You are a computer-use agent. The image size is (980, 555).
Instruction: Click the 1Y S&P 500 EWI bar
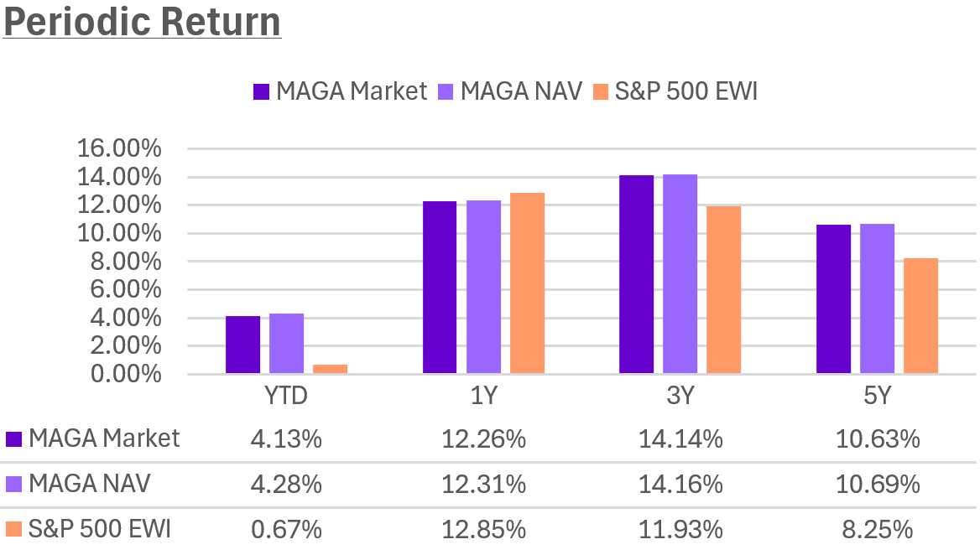pyautogui.click(x=528, y=283)
